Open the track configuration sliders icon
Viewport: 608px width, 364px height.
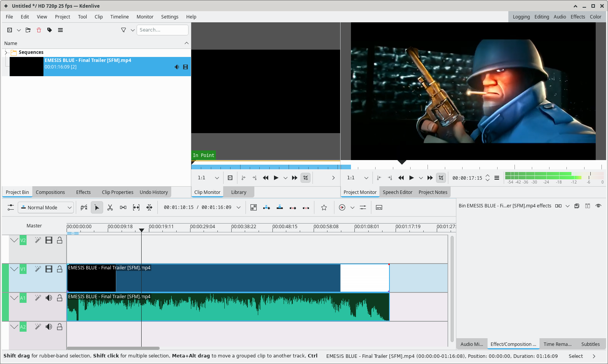click(x=11, y=207)
